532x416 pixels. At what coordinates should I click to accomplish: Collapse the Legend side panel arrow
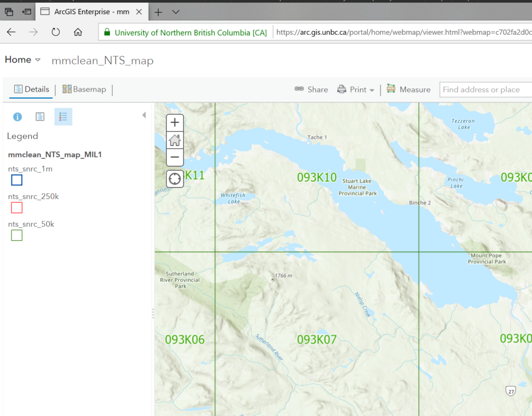[144, 115]
